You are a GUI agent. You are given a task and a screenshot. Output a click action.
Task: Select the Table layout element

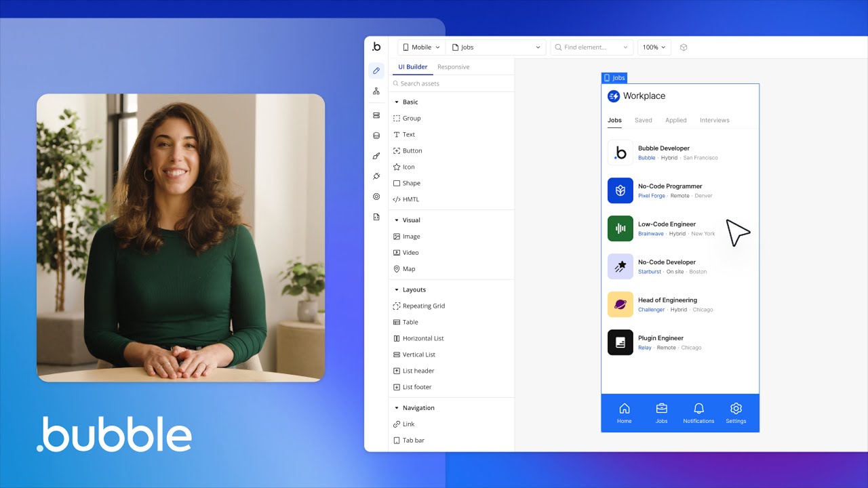tap(406, 322)
